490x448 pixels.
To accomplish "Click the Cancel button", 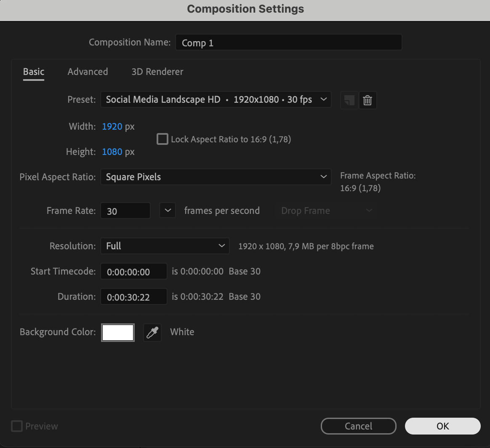I will coord(358,426).
